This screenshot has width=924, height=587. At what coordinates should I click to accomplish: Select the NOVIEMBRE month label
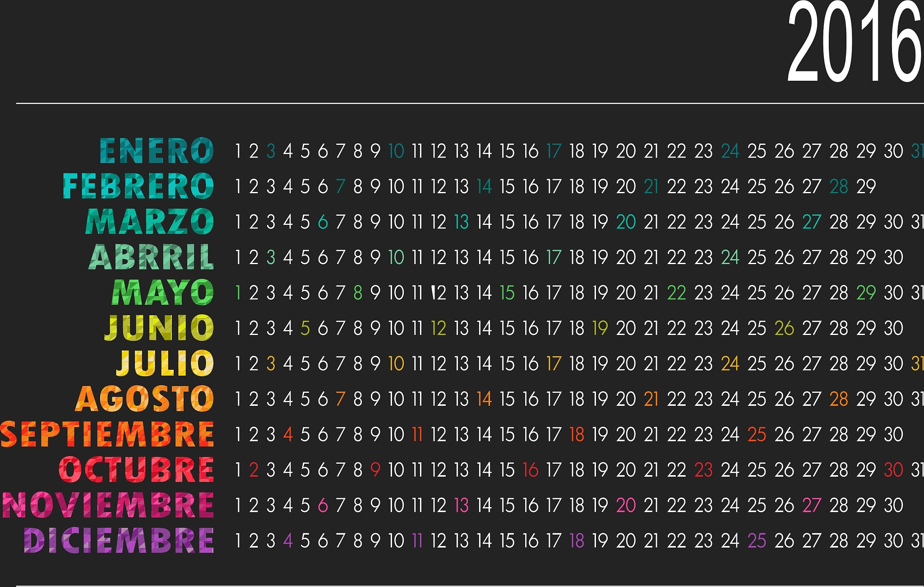(x=108, y=505)
